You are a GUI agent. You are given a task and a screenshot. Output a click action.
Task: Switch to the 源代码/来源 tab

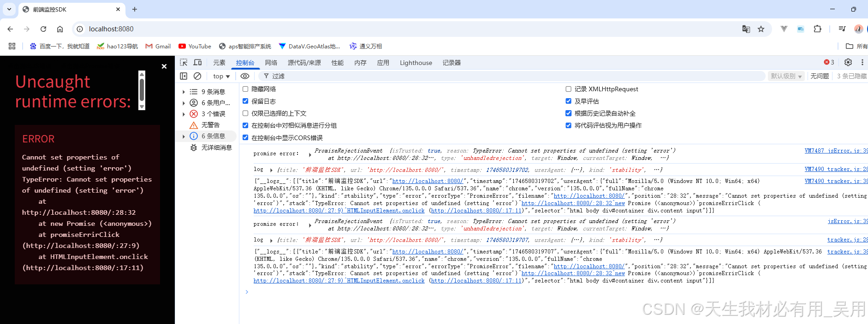304,63
